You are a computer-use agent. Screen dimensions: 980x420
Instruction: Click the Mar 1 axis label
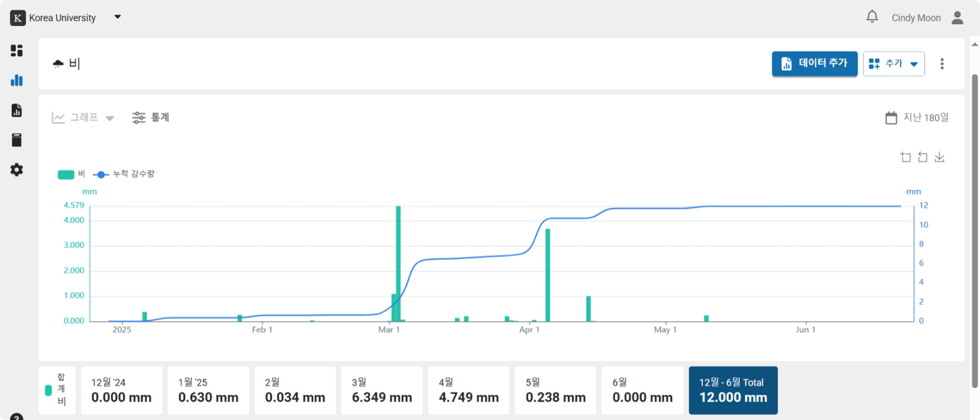point(389,330)
